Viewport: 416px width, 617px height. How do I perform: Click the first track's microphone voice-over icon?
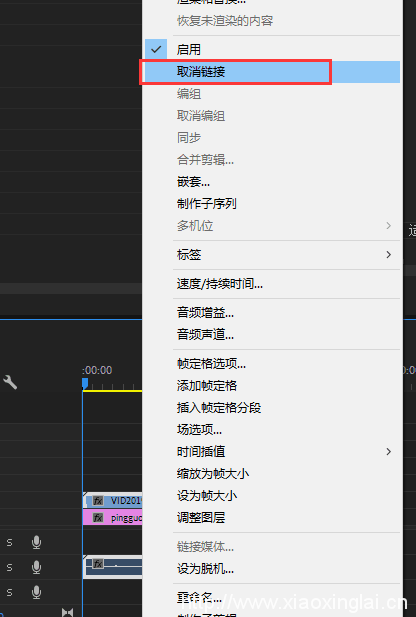[x=37, y=542]
